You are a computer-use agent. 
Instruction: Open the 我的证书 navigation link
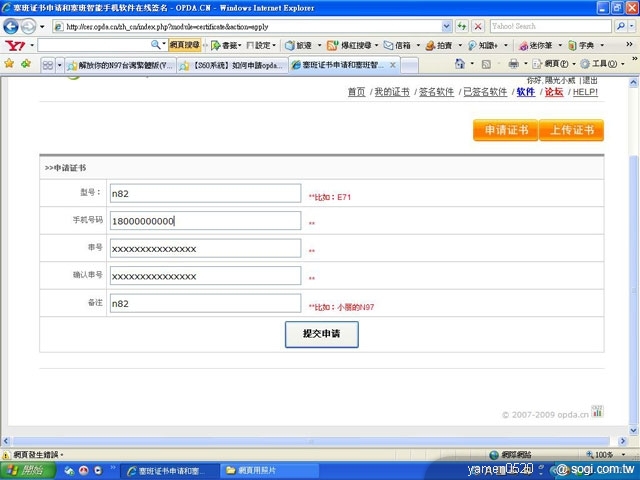(392, 92)
